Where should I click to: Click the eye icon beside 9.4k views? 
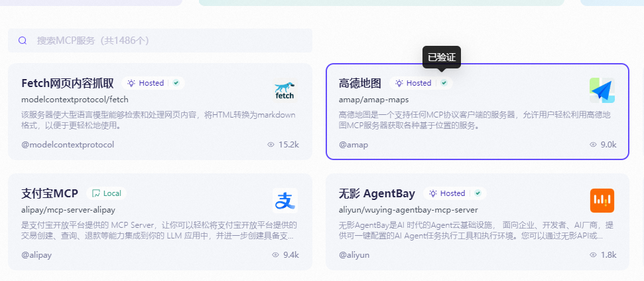pos(276,255)
